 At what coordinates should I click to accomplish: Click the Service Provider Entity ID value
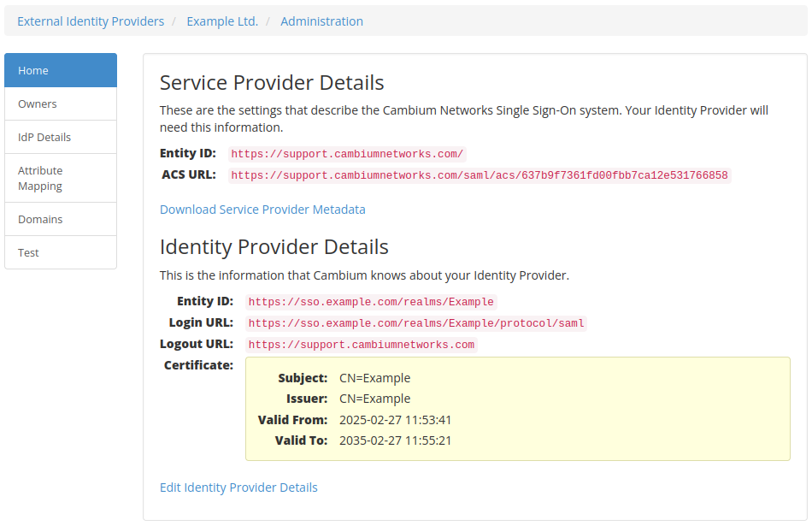point(347,154)
